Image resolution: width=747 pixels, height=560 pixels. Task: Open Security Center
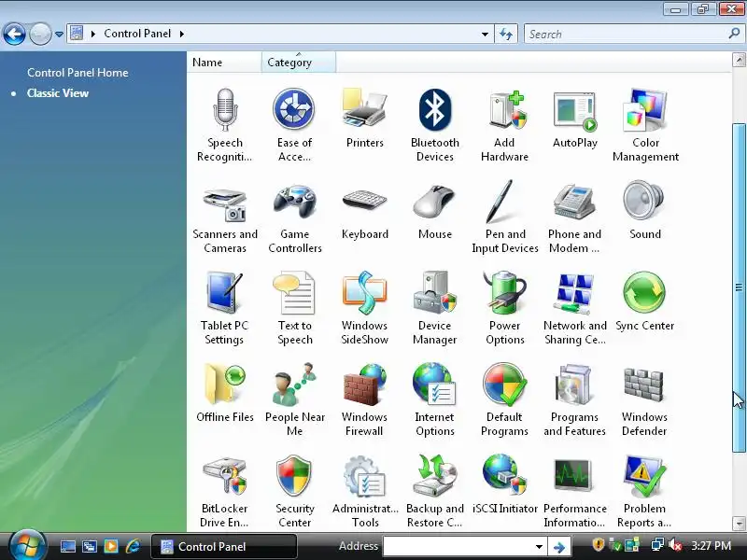coord(294,492)
